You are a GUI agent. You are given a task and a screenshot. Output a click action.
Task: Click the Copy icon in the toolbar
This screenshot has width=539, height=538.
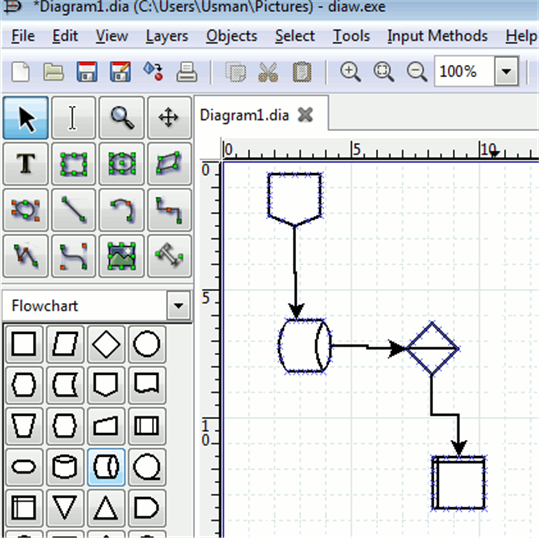[x=235, y=72]
